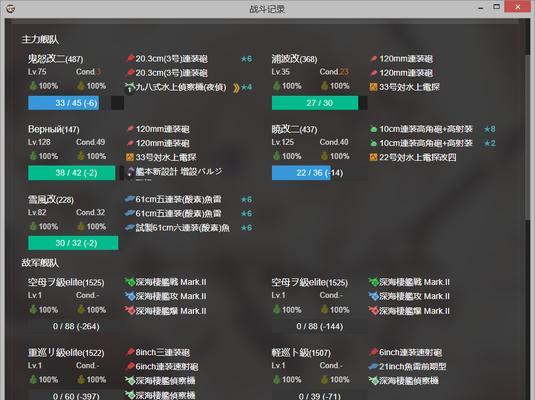
Task: Click the torpedo icon beside 21inch魚雷前期型
Action: click(373, 367)
